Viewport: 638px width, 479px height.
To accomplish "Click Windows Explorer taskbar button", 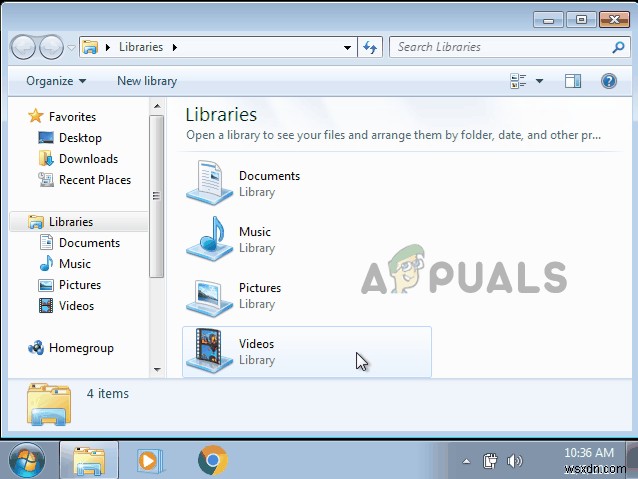I will (x=89, y=460).
